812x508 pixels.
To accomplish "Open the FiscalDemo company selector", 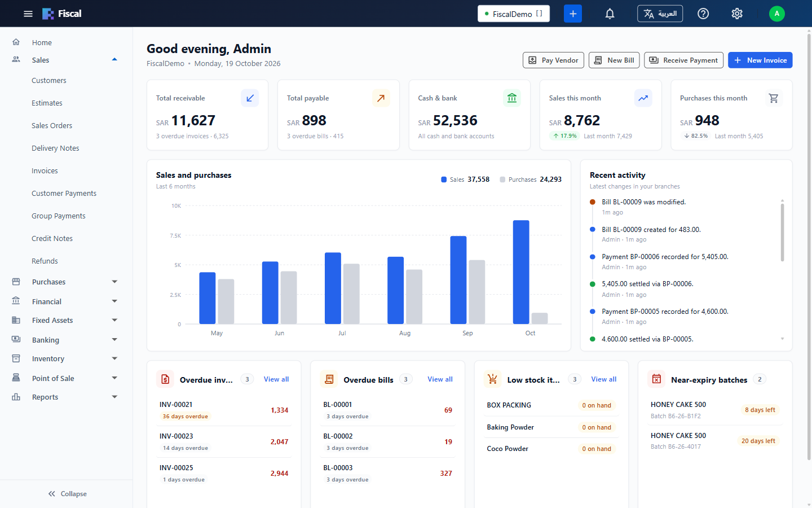I will tap(514, 14).
